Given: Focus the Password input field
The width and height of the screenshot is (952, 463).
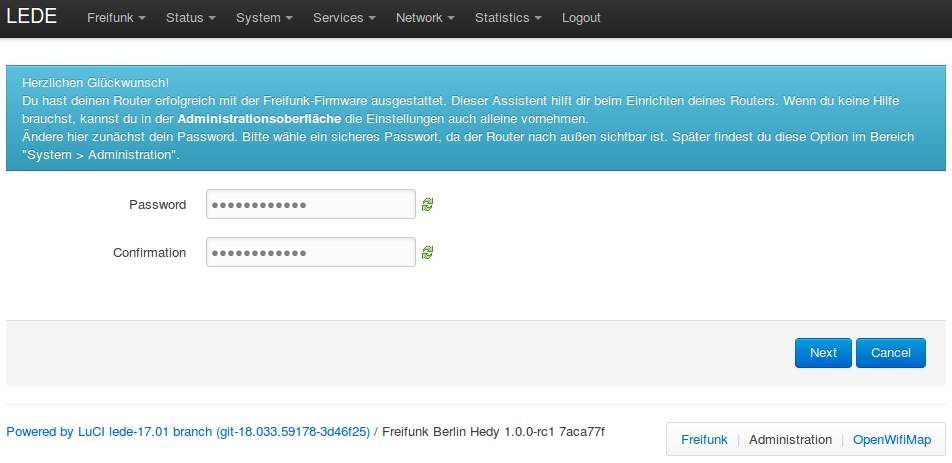Looking at the screenshot, I should pyautogui.click(x=310, y=204).
